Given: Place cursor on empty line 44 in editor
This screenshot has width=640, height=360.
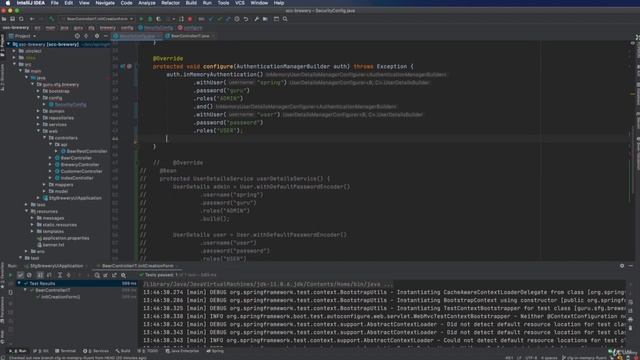Looking at the screenshot, I should pyautogui.click(x=384, y=139).
